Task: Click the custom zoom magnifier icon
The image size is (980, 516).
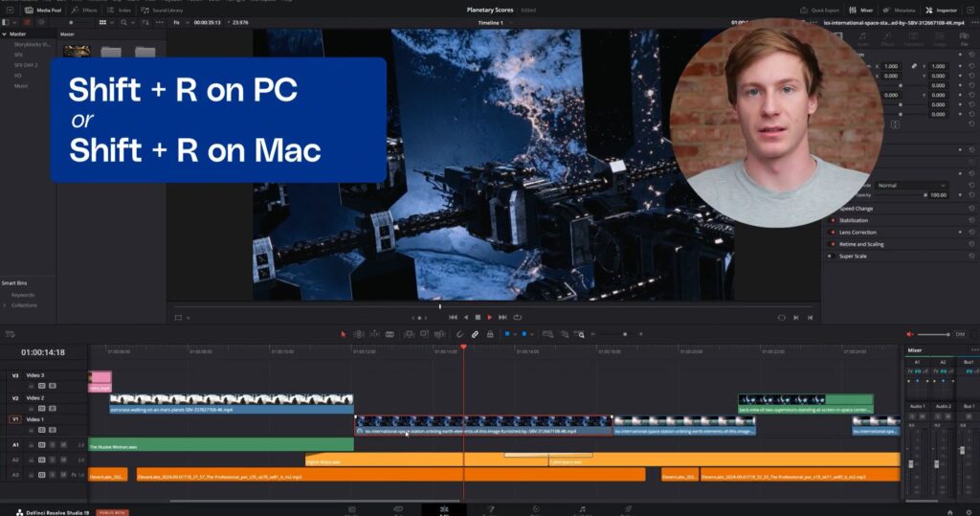Action: click(x=579, y=335)
